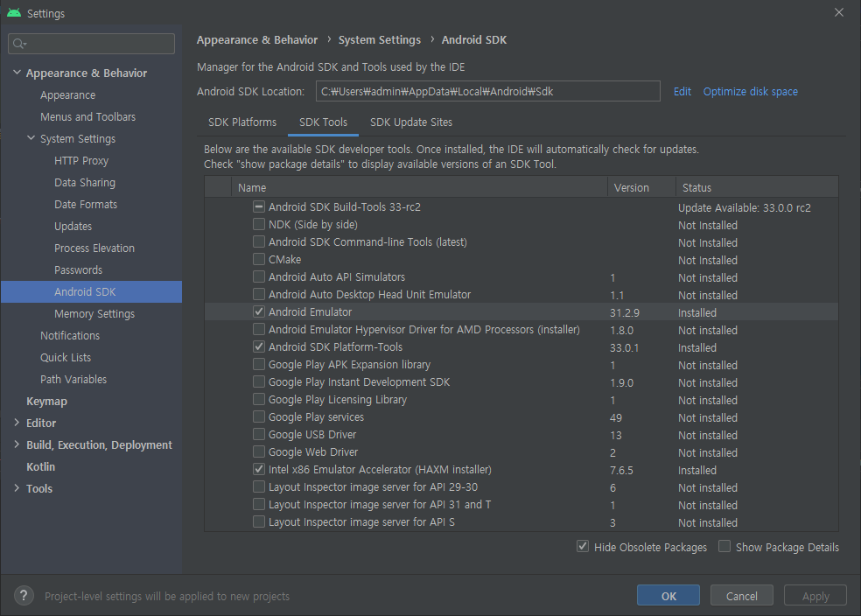The width and height of the screenshot is (861, 616).
Task: Switch to SDK Platforms tab
Action: pos(242,122)
